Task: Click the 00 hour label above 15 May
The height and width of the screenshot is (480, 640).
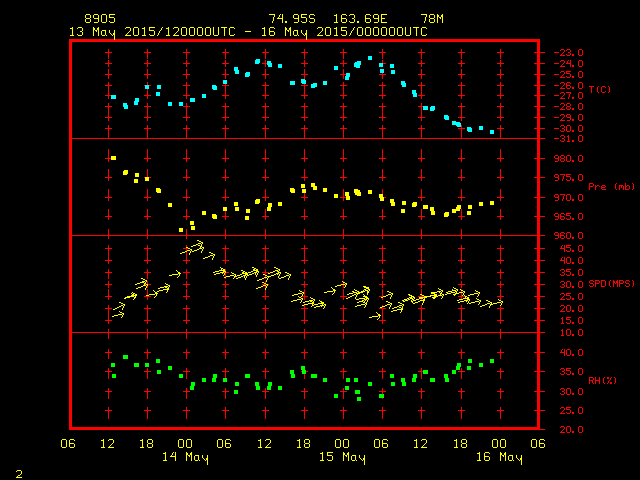Action: 342,444
